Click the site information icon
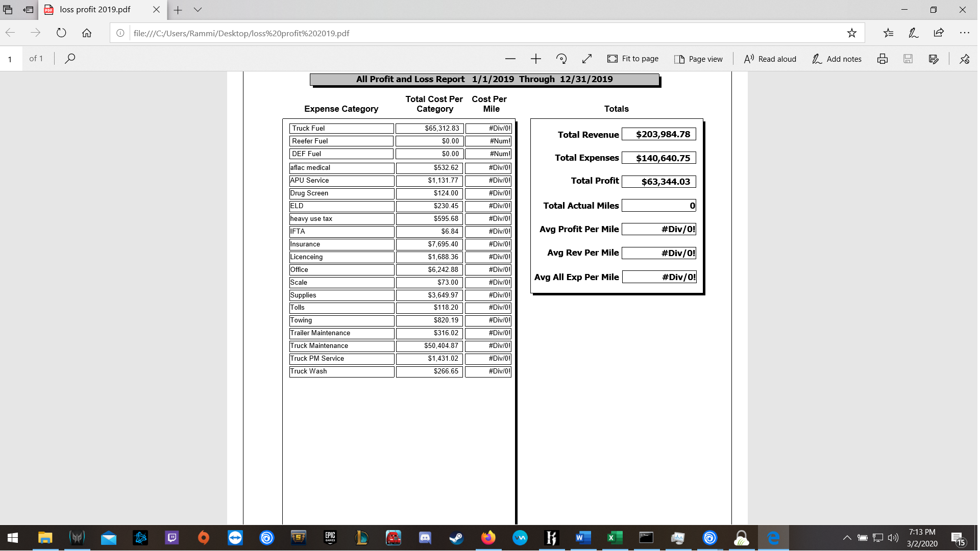Viewport: 980px width, 551px height. coord(120,33)
